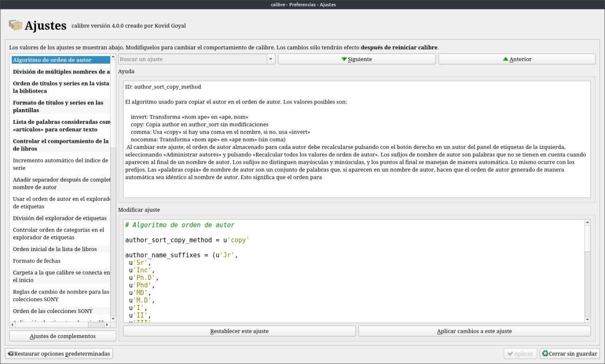
Task: Click the green up arrow on Anterior
Action: tap(505, 59)
